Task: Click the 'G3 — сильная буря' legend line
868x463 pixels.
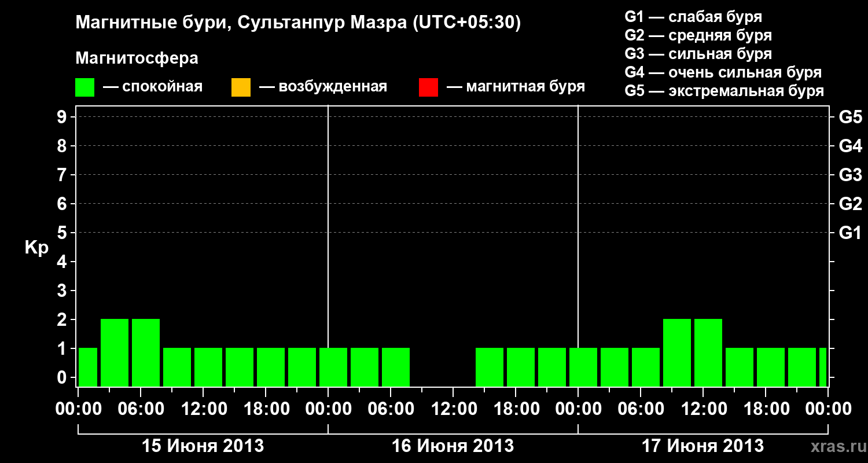Action: pyautogui.click(x=698, y=54)
